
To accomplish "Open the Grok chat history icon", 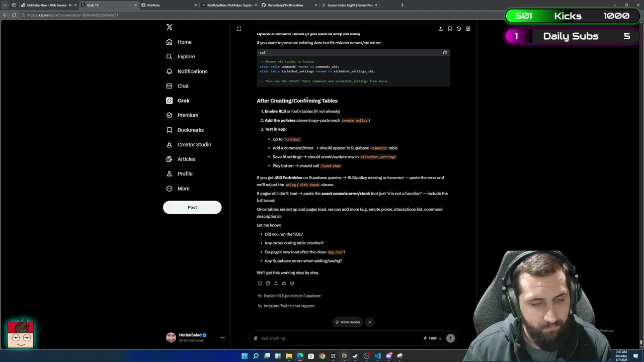I will (459, 29).
